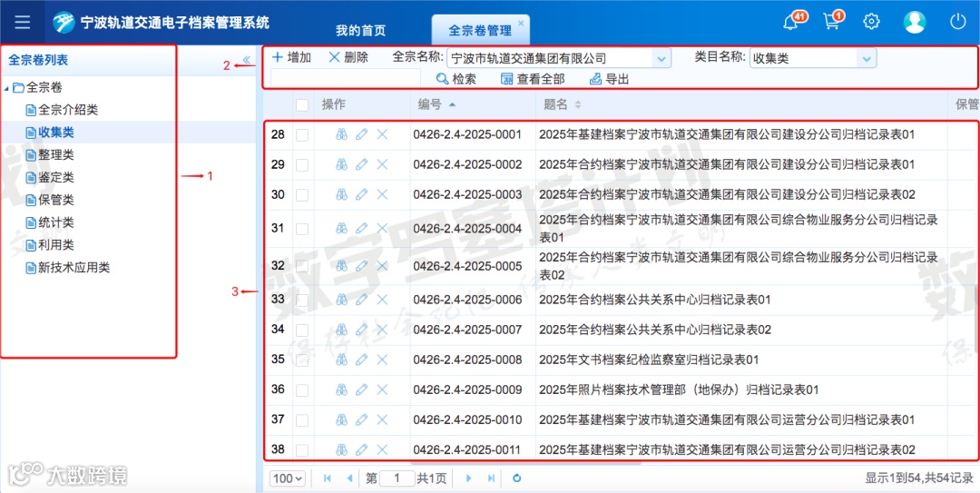Click the 增加 add button

click(292, 57)
